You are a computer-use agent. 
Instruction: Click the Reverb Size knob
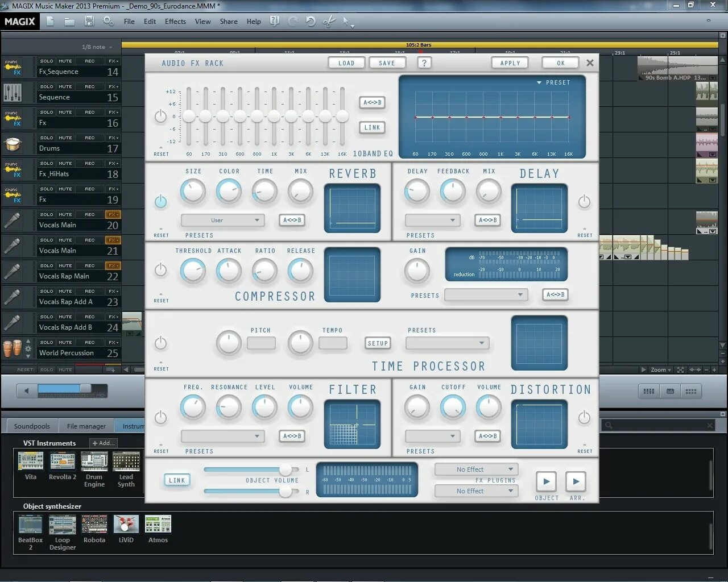coord(193,192)
